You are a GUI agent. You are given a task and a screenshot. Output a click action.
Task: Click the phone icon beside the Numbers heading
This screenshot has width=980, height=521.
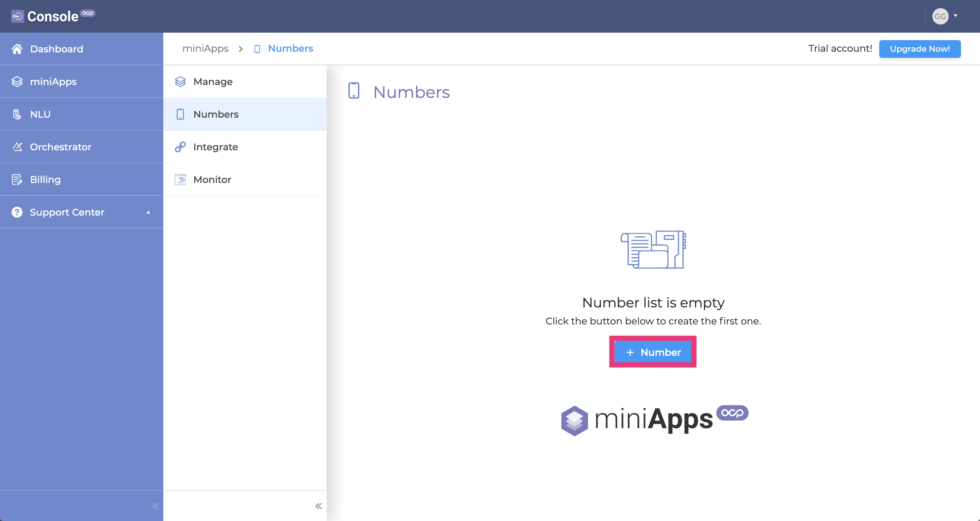click(x=354, y=90)
